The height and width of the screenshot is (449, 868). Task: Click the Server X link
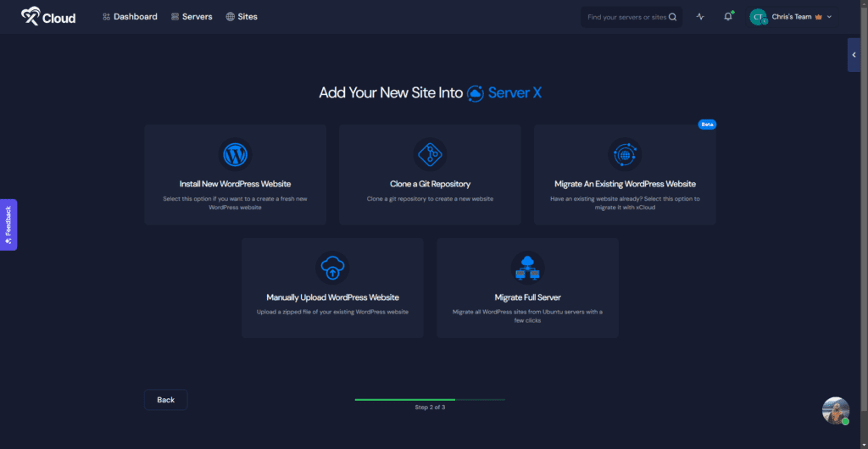point(504,93)
